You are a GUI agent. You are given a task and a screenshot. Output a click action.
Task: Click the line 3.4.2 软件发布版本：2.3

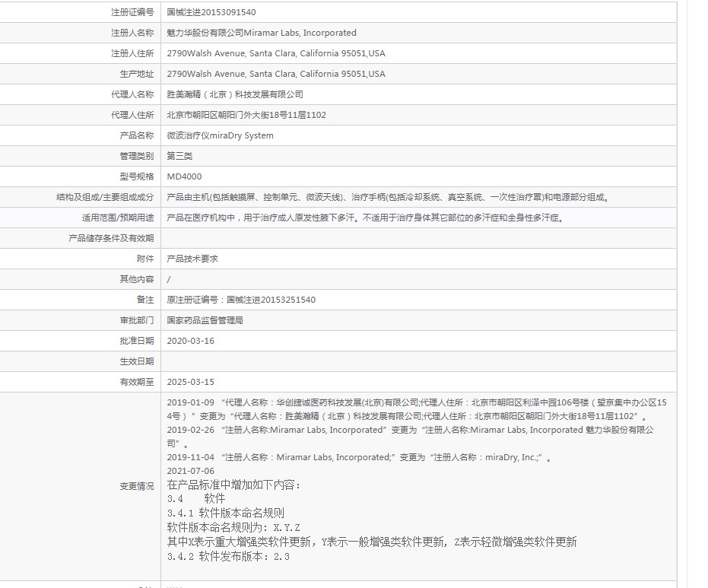(x=228, y=556)
